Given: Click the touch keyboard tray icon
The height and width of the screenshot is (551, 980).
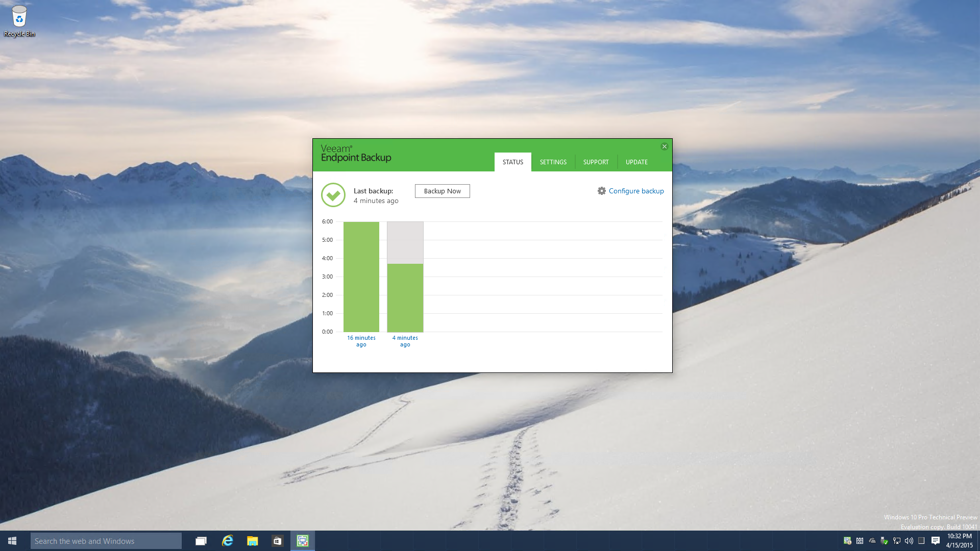Looking at the screenshot, I should (x=921, y=541).
